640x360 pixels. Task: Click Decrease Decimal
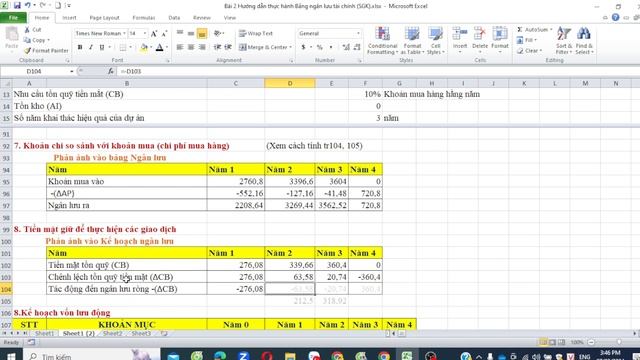pos(357,47)
